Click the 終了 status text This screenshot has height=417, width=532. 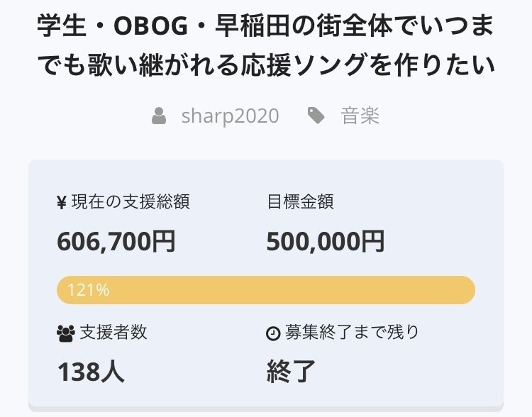(291, 371)
